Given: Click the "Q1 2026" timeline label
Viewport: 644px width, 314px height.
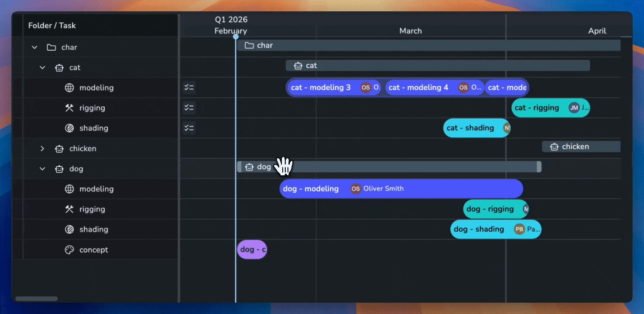Looking at the screenshot, I should pos(230,19).
